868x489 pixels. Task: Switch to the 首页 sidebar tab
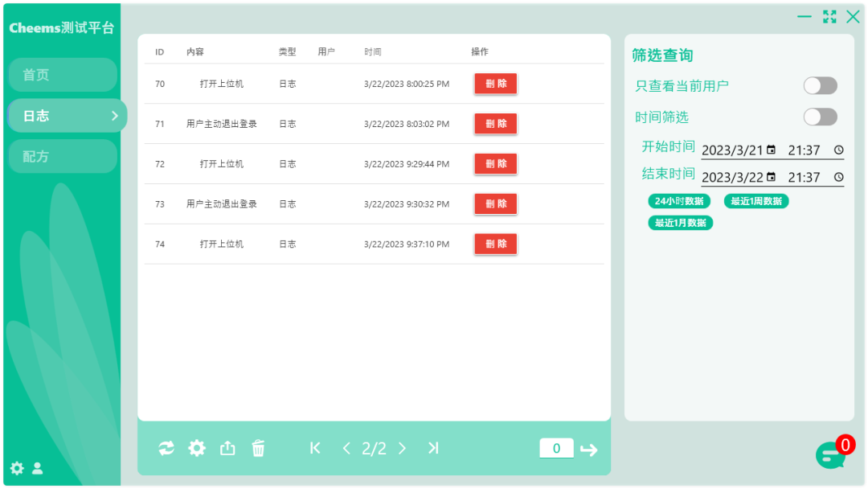tap(63, 75)
